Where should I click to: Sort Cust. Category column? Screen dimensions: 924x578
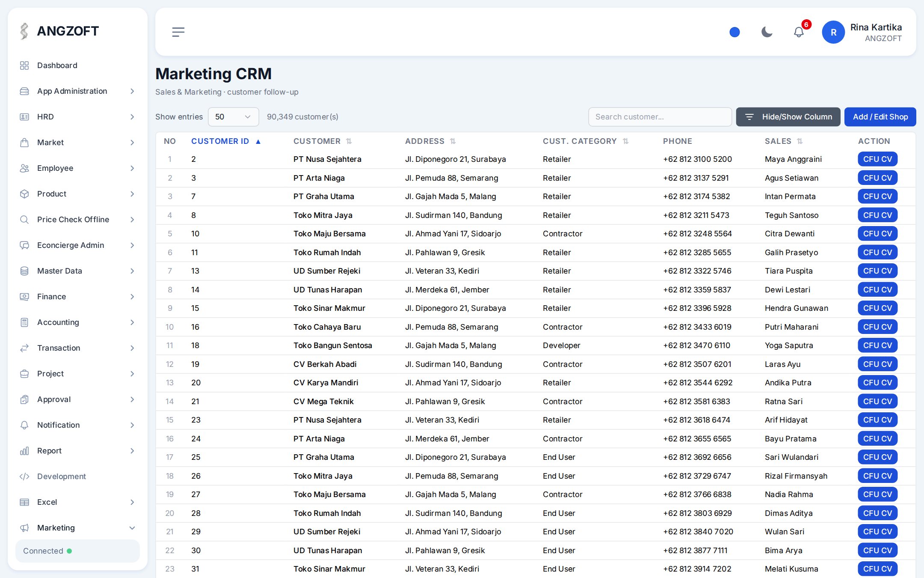[x=586, y=141]
